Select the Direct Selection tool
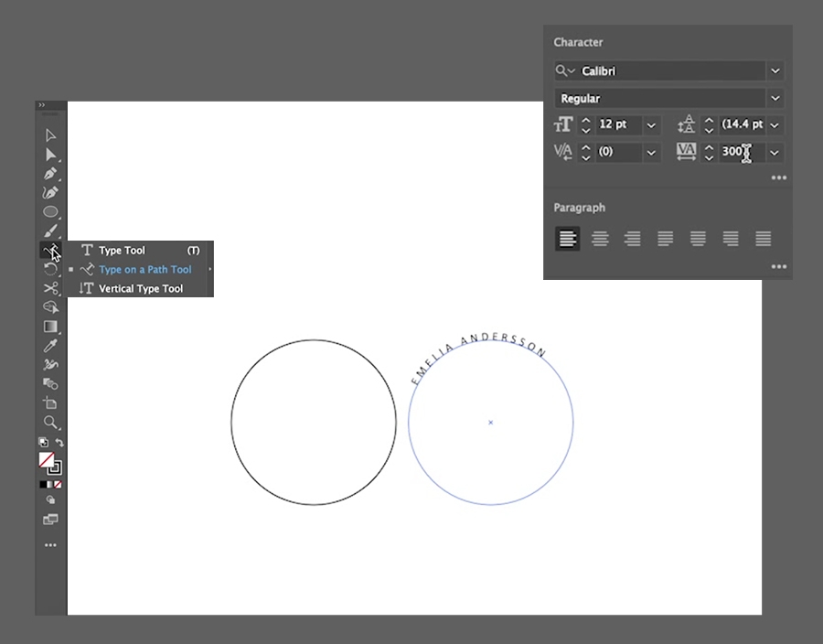 [x=50, y=155]
